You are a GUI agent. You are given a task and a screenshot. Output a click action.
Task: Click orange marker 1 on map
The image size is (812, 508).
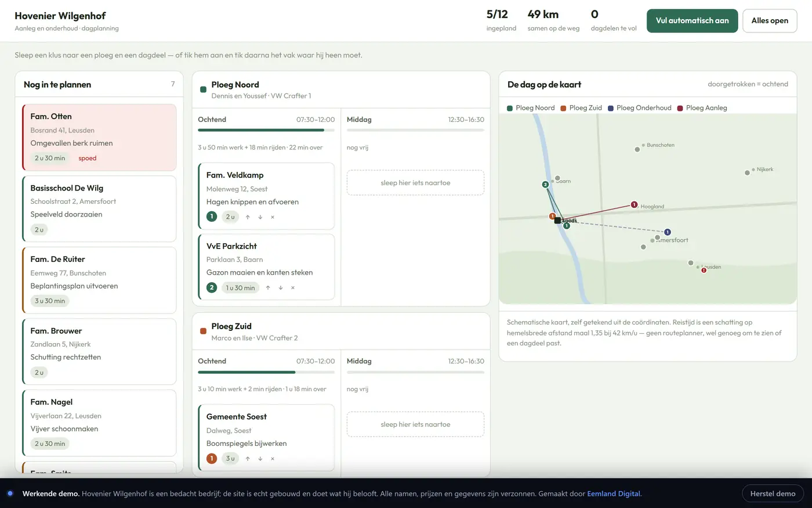tap(552, 216)
